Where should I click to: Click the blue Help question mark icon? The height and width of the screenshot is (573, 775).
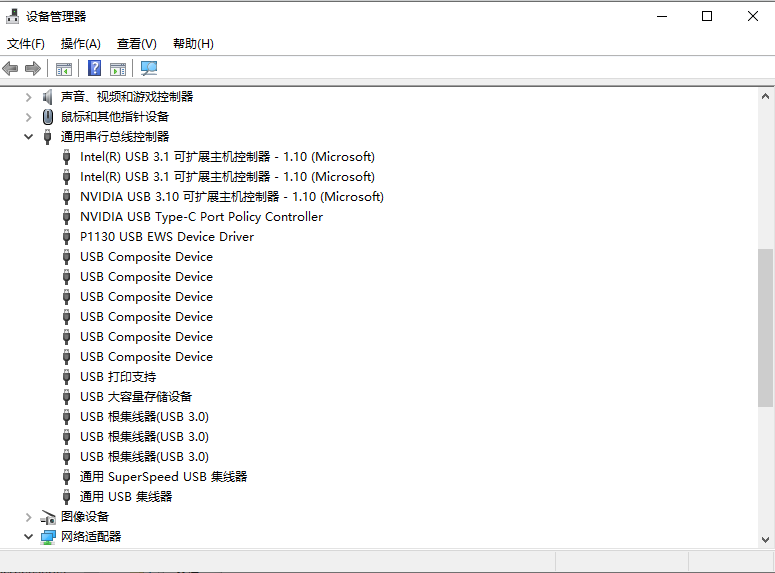pos(94,69)
